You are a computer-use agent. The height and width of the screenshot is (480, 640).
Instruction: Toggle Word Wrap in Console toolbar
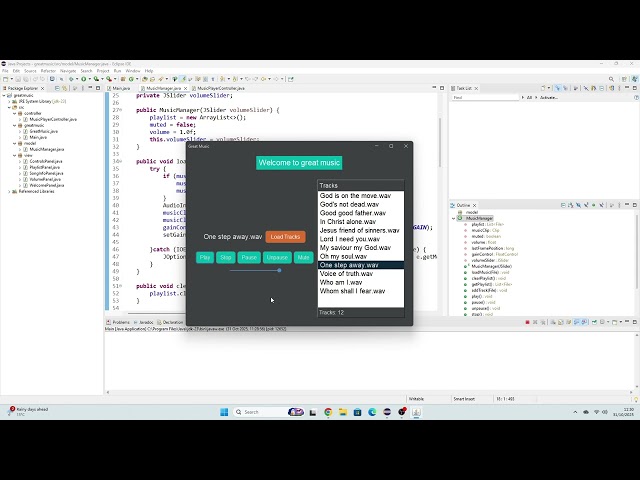pos(569,322)
